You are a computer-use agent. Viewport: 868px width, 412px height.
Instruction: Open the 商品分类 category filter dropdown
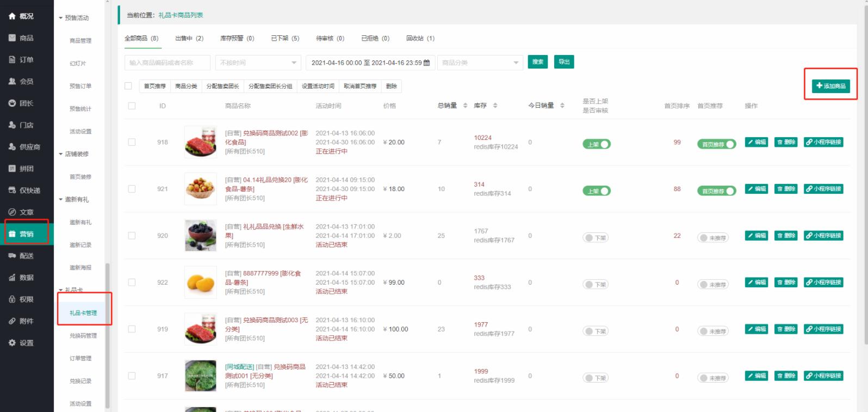point(480,63)
